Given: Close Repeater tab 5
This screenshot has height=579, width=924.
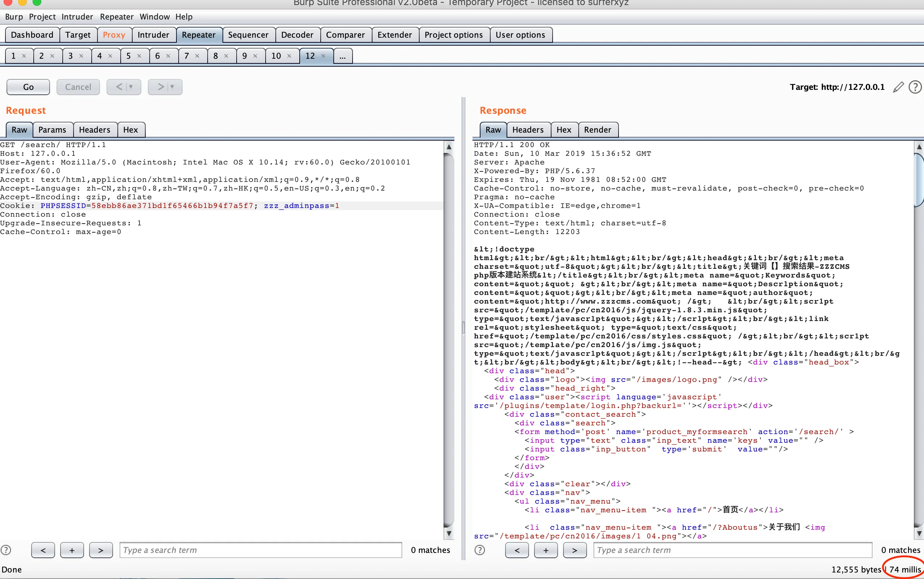Looking at the screenshot, I should [x=140, y=56].
